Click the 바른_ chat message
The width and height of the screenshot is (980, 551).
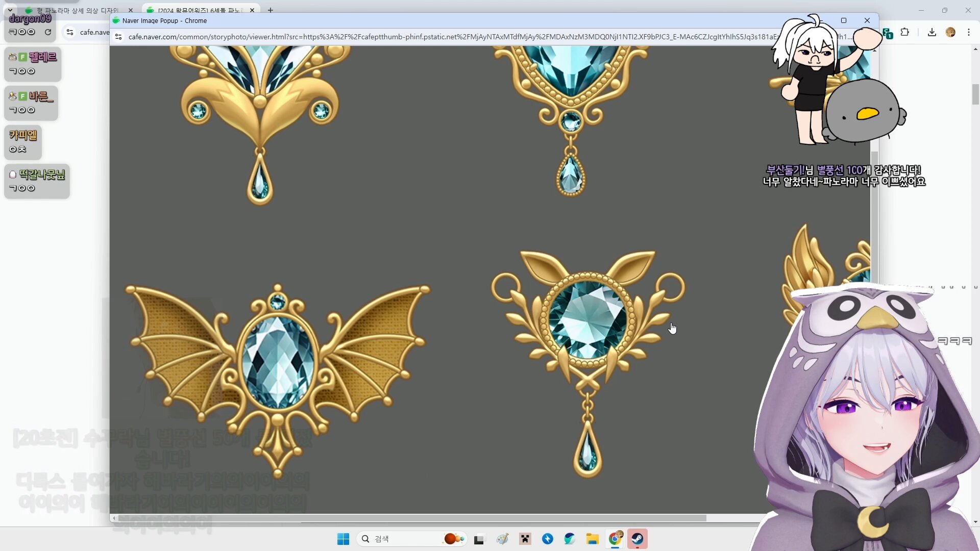(x=31, y=103)
